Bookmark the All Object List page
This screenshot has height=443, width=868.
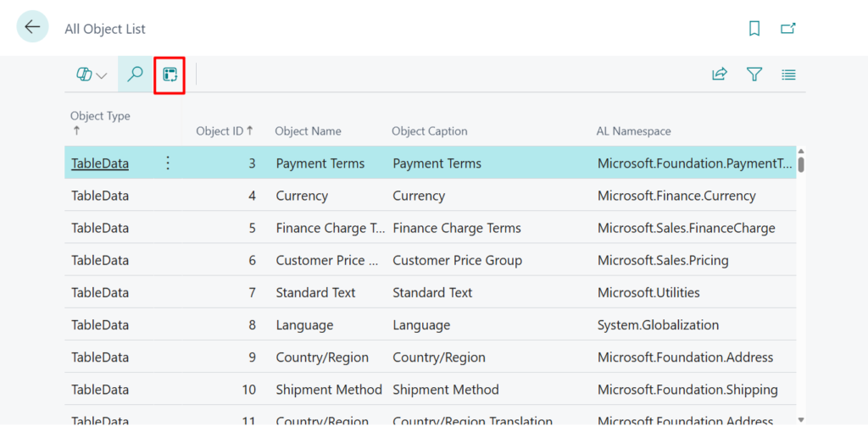pos(754,29)
